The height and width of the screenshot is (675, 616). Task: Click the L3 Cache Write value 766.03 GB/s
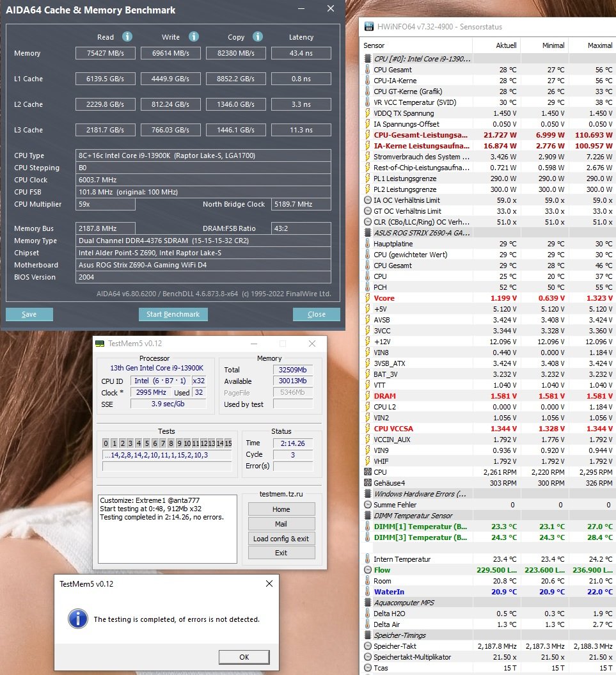tap(170, 130)
